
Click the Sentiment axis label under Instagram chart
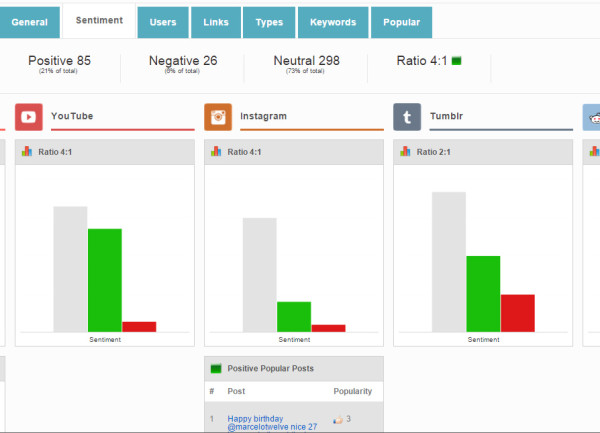[x=294, y=340]
